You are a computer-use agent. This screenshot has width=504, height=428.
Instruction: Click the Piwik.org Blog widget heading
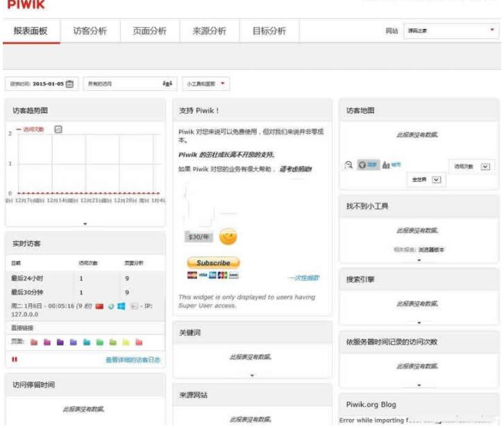[x=371, y=404]
